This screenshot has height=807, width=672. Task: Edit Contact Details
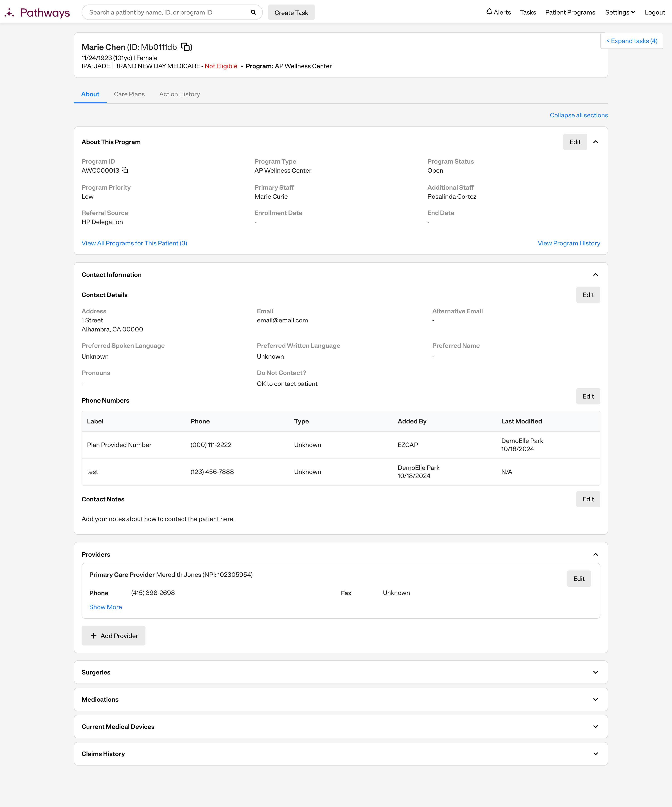(588, 295)
